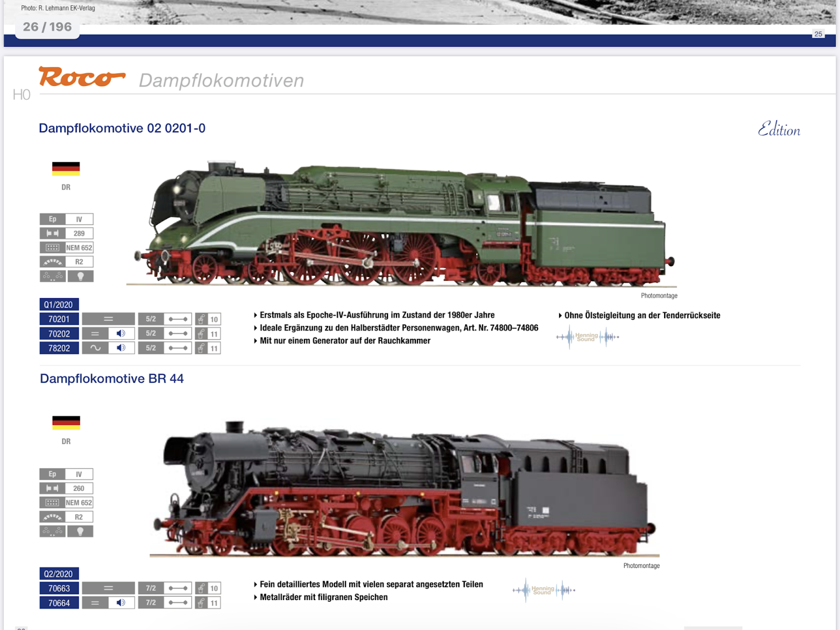Select the coupling pocket icon next to 10

(x=201, y=319)
